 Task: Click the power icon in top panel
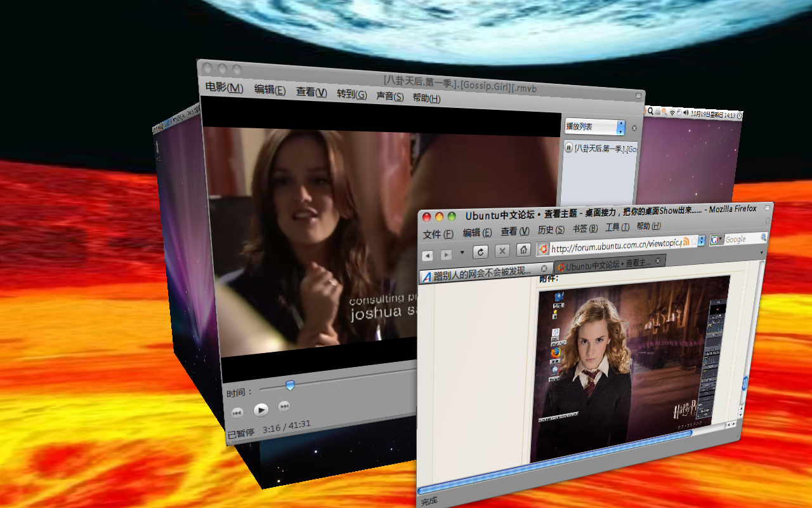(740, 116)
